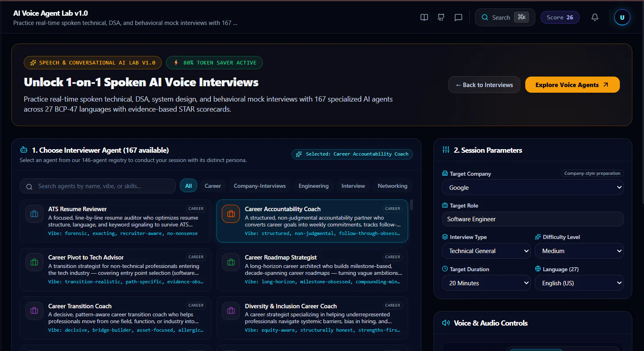Click the AI Voice Agent Lab v1.0 title

[x=50, y=13]
